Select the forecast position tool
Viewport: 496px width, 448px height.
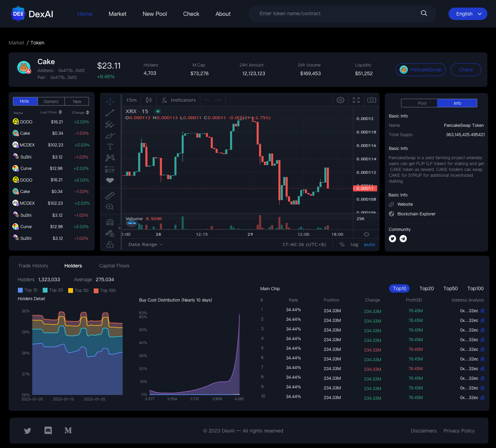(110, 169)
